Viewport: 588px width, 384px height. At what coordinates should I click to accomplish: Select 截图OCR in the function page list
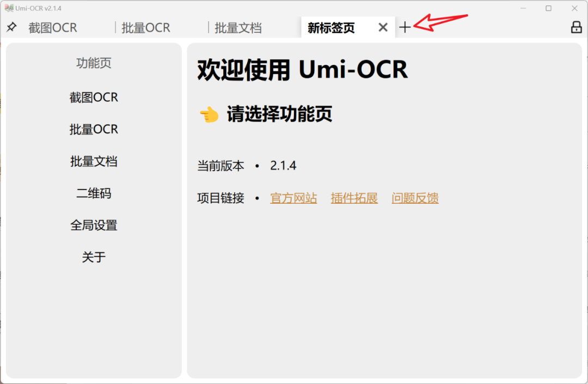pyautogui.click(x=94, y=97)
